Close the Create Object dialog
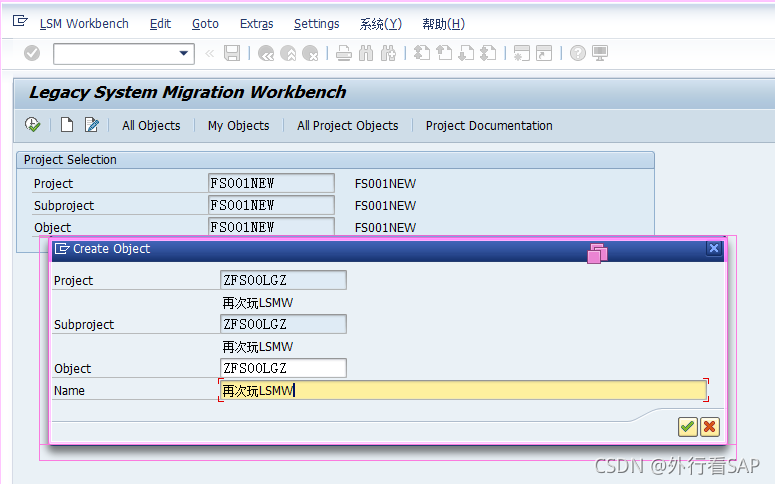The width and height of the screenshot is (775, 484). (714, 248)
